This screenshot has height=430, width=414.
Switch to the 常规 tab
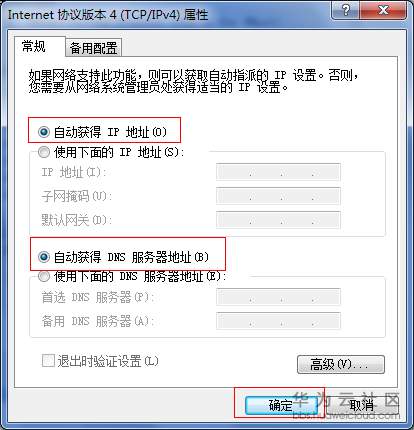pos(34,46)
